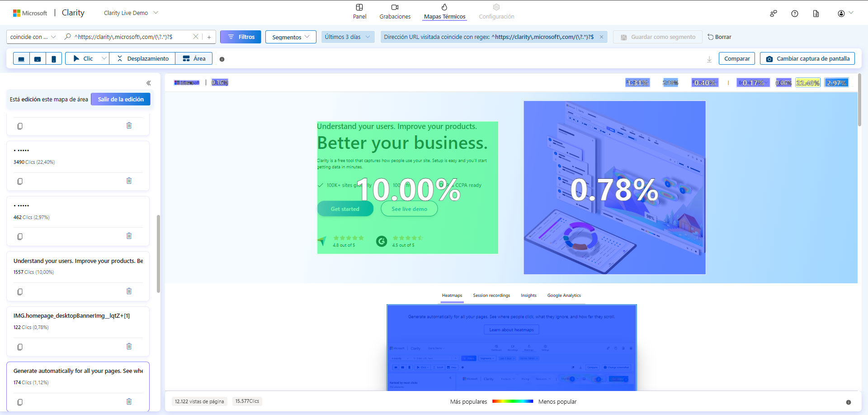The width and height of the screenshot is (868, 415).
Task: Remove the Dirección URL visitada filter chip
Action: tap(601, 37)
